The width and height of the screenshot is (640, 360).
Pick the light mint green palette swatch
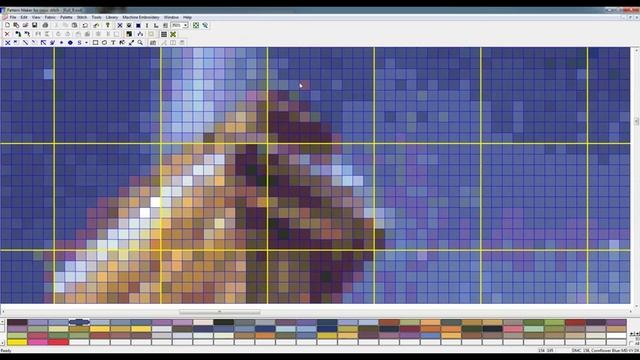point(534,329)
